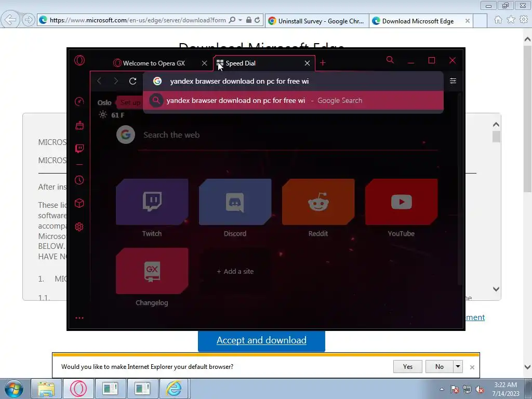Click the Set up weather button
The width and height of the screenshot is (532, 399).
130,102
